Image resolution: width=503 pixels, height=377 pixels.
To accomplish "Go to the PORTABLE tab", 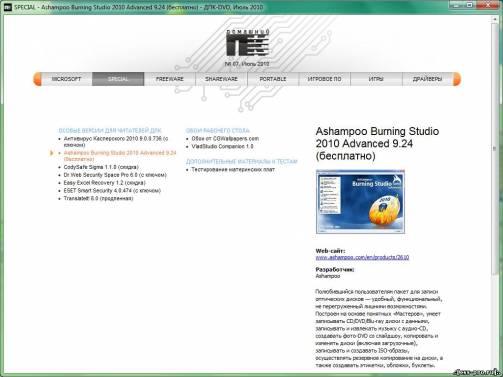I will [x=273, y=79].
